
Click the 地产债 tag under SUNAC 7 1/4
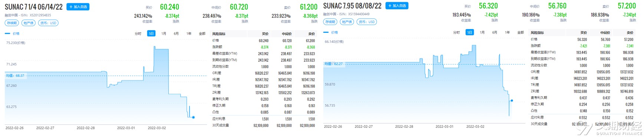(x=29, y=23)
